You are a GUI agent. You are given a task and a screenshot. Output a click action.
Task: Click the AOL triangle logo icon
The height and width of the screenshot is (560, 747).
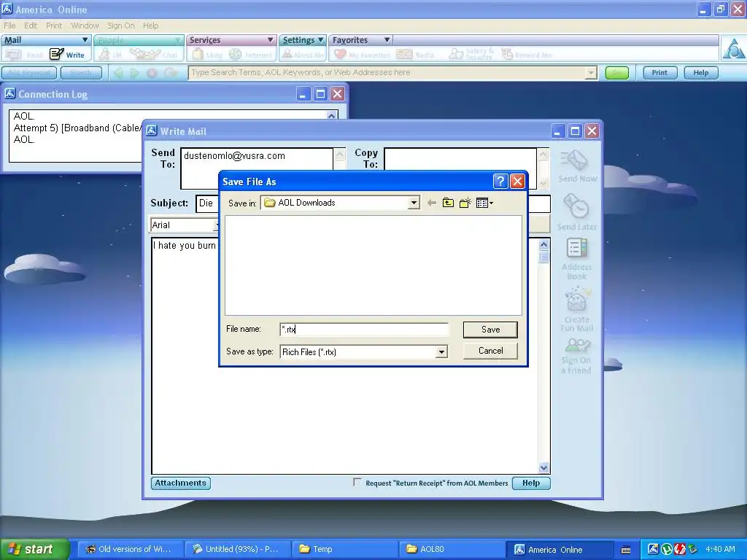(x=734, y=48)
